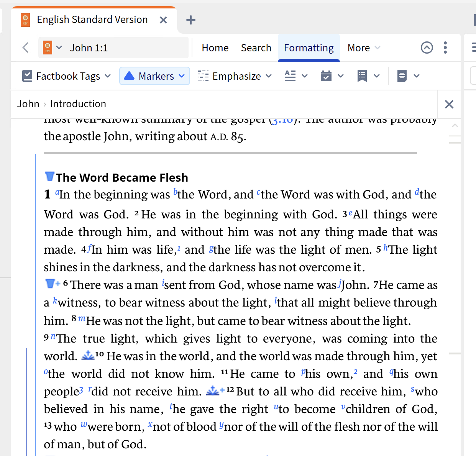Switch to the Home tab
This screenshot has width=476, height=456.
215,48
